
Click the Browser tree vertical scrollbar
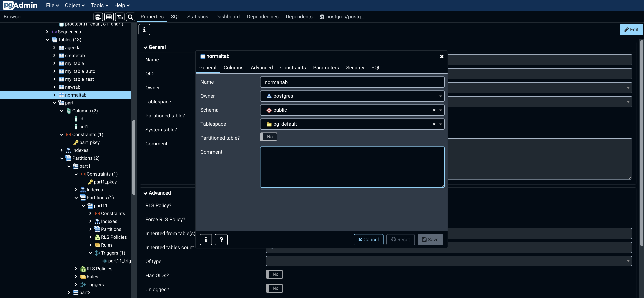pyautogui.click(x=134, y=157)
